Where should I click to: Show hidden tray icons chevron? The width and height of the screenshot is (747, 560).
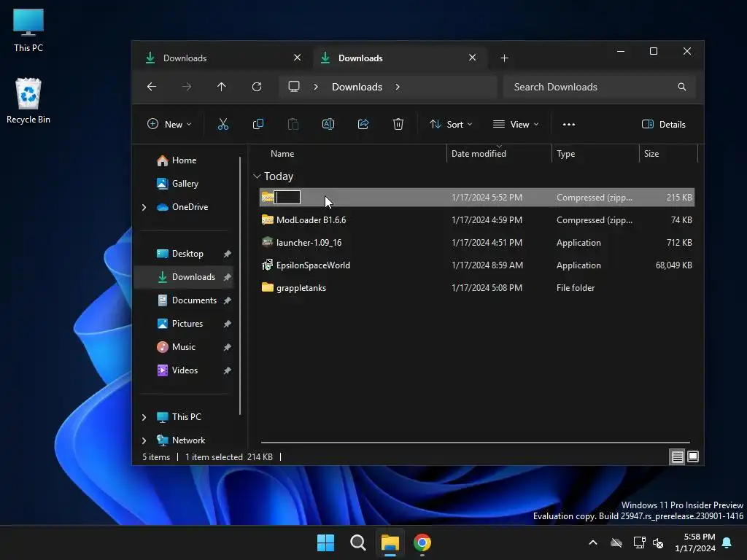pos(593,542)
